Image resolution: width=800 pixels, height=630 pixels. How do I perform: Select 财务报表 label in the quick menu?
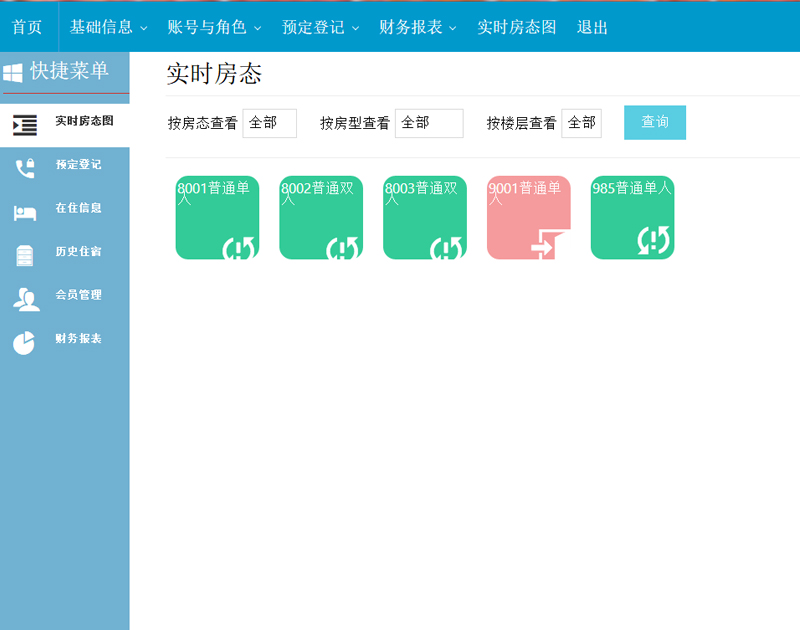coord(79,338)
